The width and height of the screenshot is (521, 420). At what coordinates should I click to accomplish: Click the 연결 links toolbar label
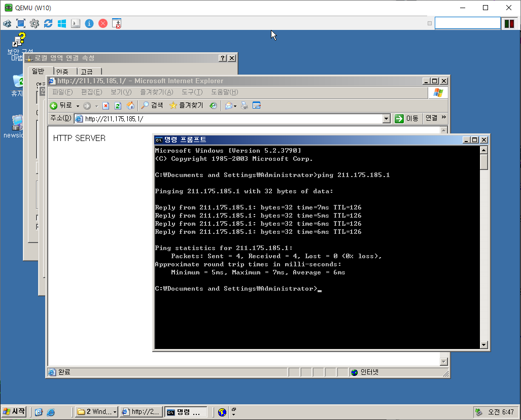point(432,118)
